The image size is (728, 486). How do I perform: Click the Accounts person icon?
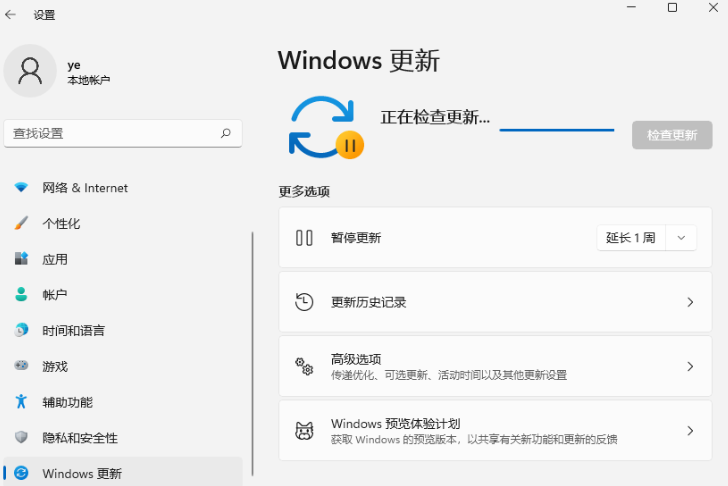tap(21, 294)
